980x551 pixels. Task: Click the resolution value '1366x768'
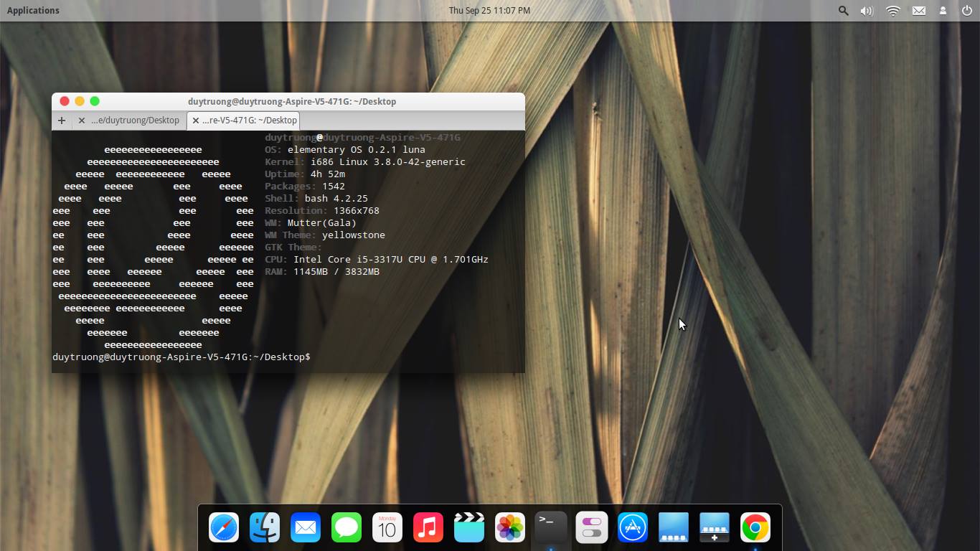pyautogui.click(x=357, y=210)
